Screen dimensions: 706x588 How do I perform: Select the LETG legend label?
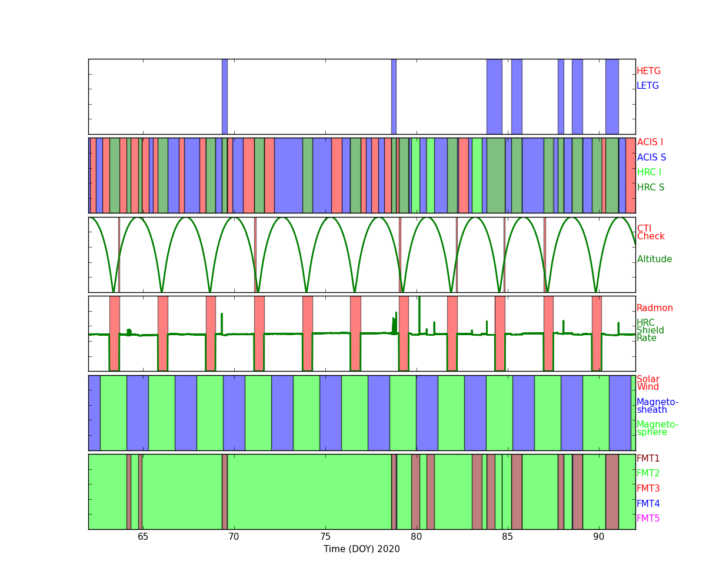(x=647, y=86)
